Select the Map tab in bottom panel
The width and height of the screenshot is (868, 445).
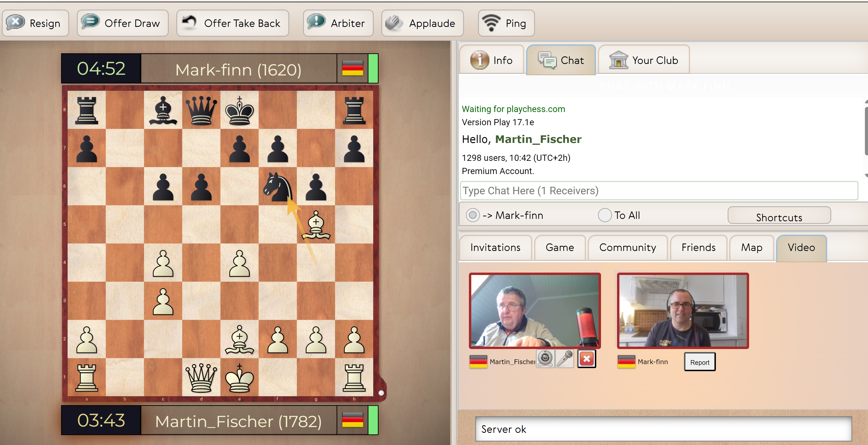point(752,247)
